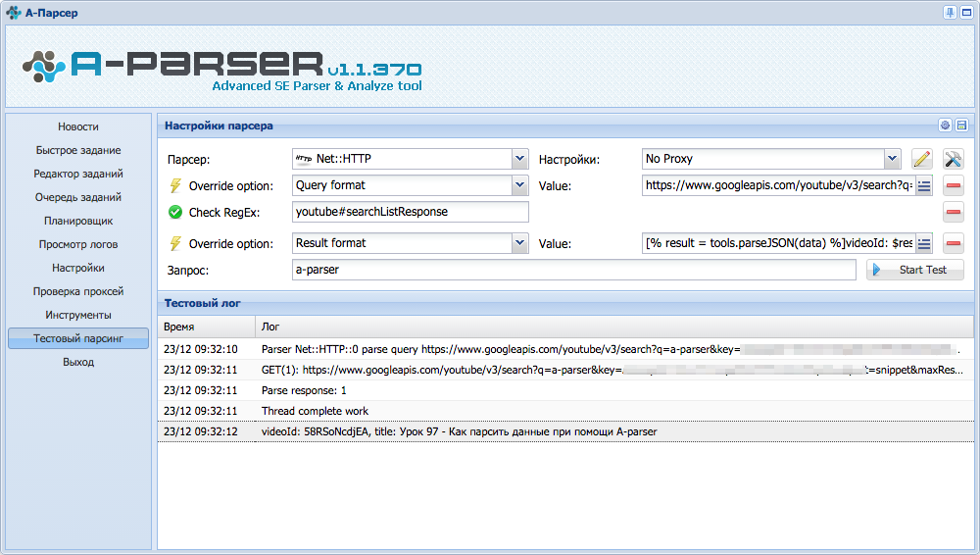This screenshot has height=555, width=980.
Task: Click timestamp 23/12 09:32:10
Action: click(201, 349)
